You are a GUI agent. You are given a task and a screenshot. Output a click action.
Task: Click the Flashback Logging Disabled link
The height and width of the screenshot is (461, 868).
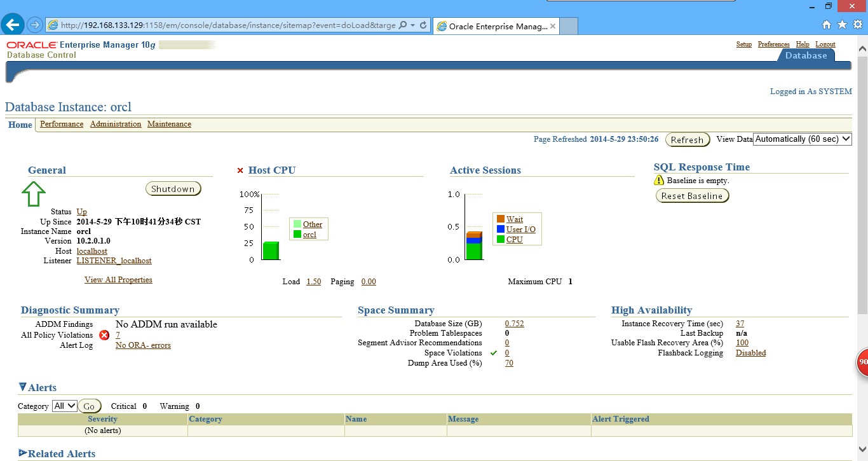[751, 353]
